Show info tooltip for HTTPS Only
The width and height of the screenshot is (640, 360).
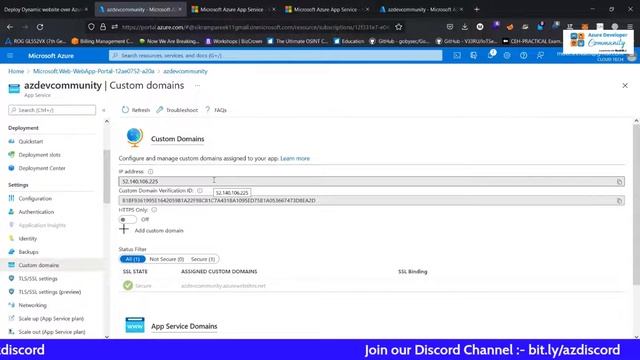154,210
